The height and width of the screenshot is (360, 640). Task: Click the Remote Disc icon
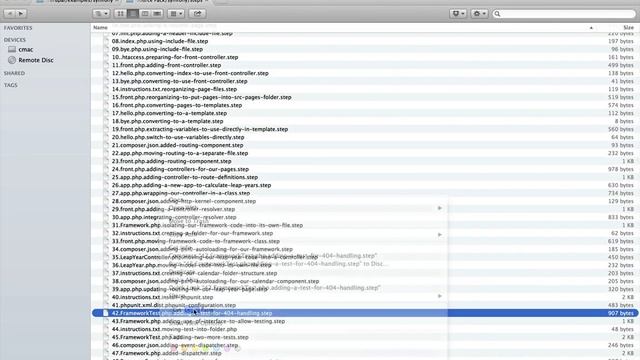tap(12, 60)
